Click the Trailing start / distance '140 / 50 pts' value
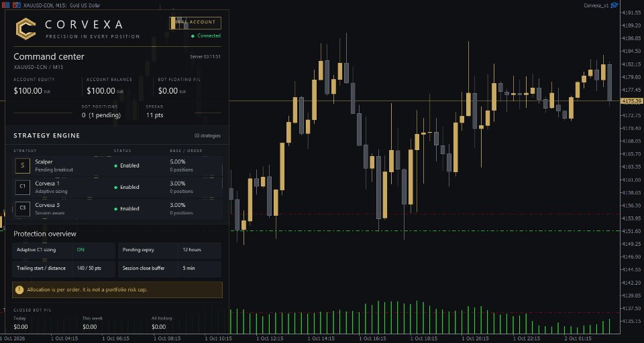 (x=89, y=269)
